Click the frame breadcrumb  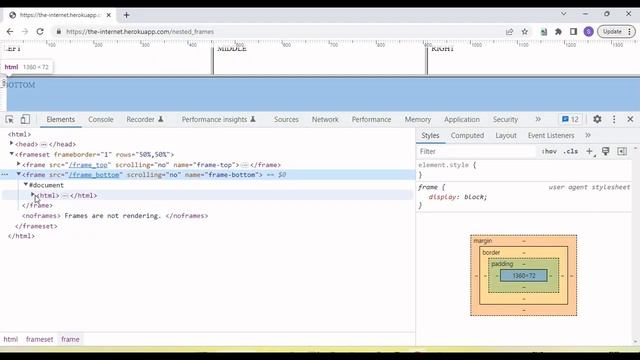tap(70, 339)
